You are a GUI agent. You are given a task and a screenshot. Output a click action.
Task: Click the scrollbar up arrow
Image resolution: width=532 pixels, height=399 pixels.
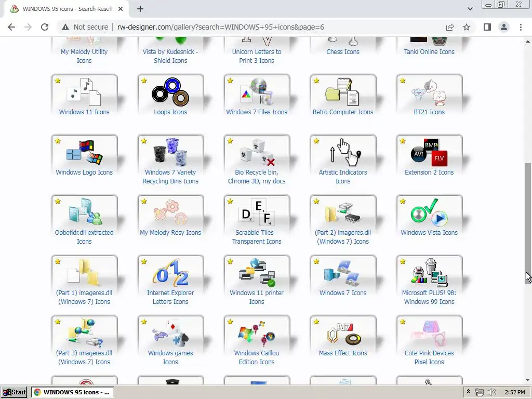[528, 42]
